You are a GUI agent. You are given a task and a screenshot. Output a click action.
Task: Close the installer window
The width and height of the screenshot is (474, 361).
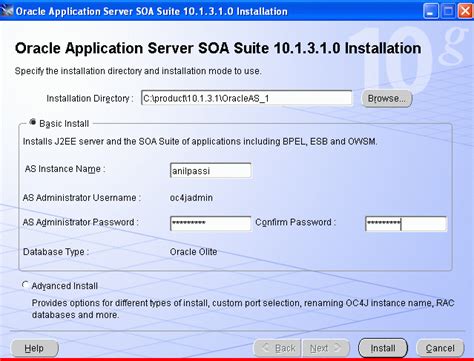click(465, 11)
